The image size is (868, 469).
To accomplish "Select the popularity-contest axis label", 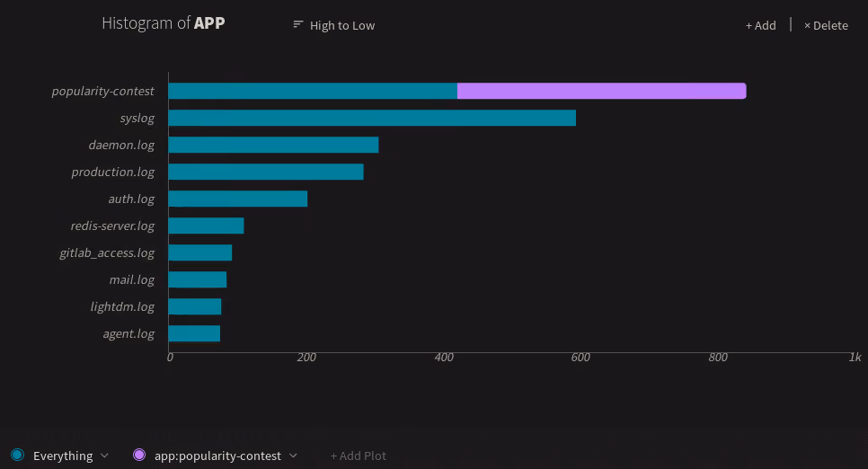I will [x=103, y=92].
